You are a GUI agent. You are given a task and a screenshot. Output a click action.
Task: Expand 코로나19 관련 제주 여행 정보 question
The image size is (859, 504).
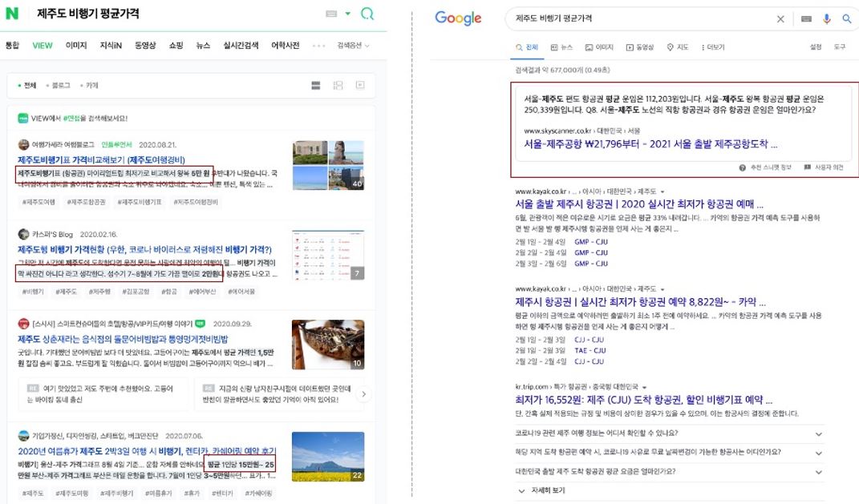pos(668,433)
